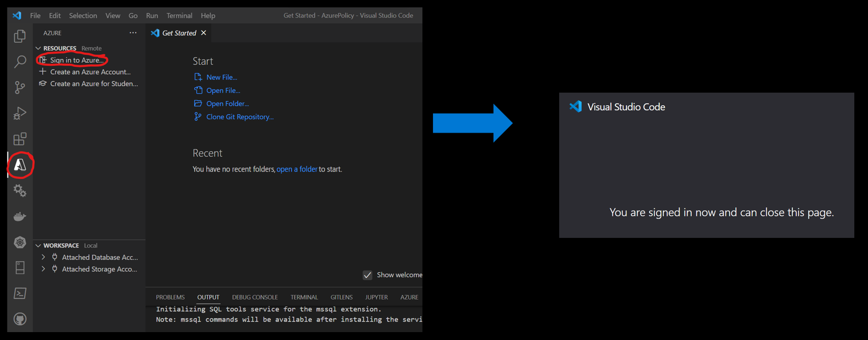Click Create an Azure for Students entry
Image resolution: width=868 pixels, height=340 pixels.
click(x=94, y=84)
